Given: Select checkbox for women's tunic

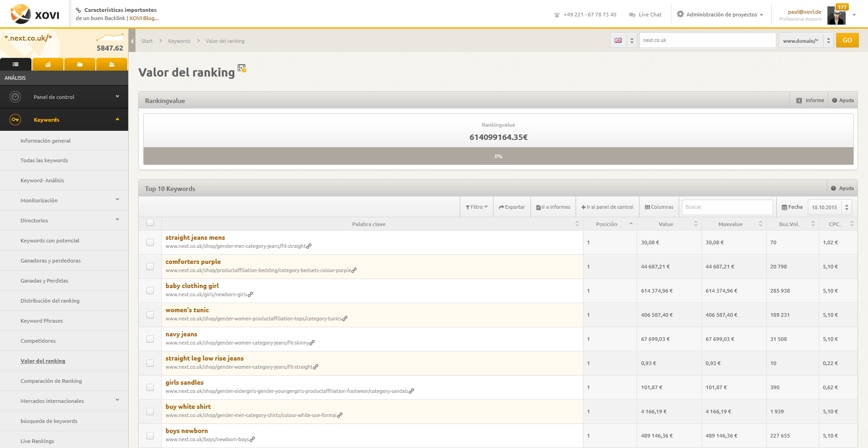Looking at the screenshot, I should 150,315.
